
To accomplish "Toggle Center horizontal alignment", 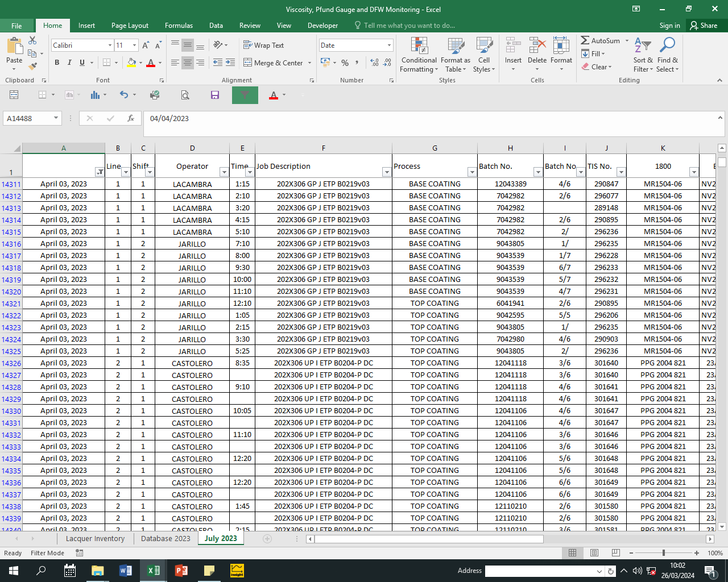I will [x=188, y=63].
